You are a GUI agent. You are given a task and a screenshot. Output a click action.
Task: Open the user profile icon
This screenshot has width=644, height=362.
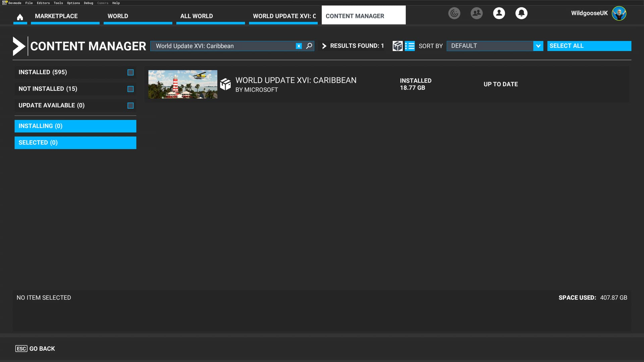tap(499, 13)
